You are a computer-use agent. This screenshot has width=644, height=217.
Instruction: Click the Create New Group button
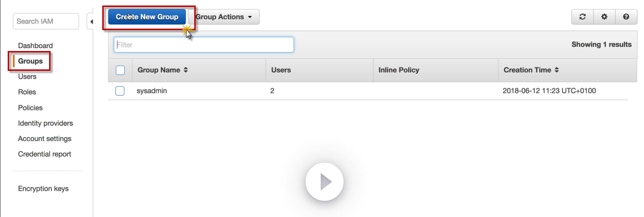[x=147, y=17]
